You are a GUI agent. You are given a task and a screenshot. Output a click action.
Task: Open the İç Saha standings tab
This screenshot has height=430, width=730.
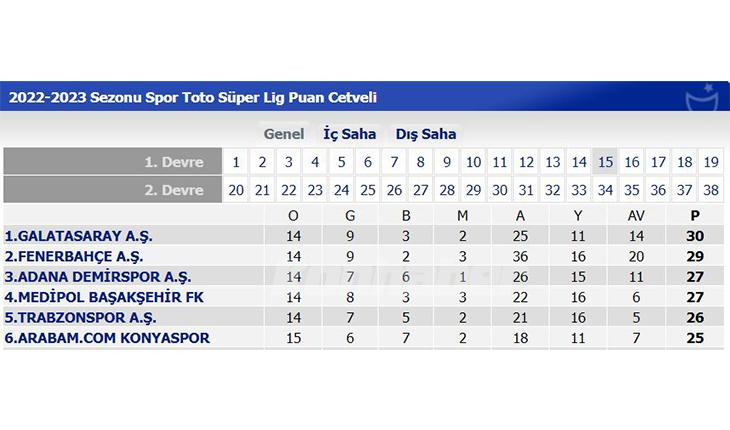click(349, 134)
